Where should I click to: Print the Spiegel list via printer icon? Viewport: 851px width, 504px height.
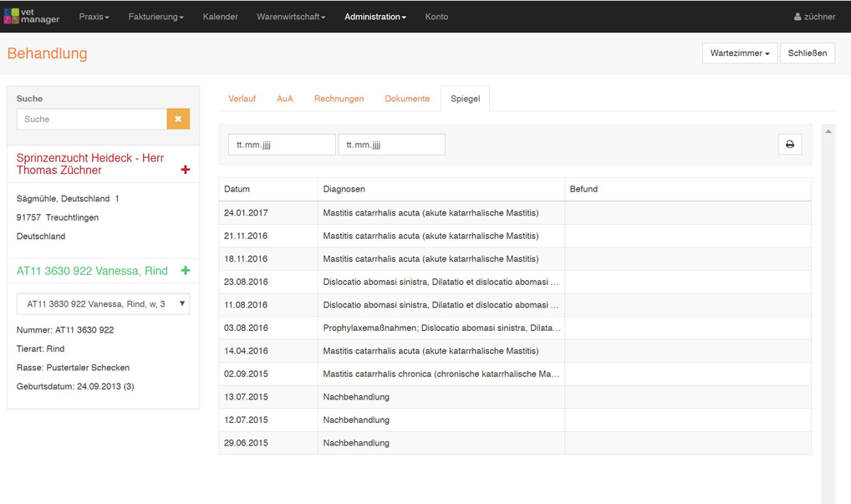[x=789, y=145]
